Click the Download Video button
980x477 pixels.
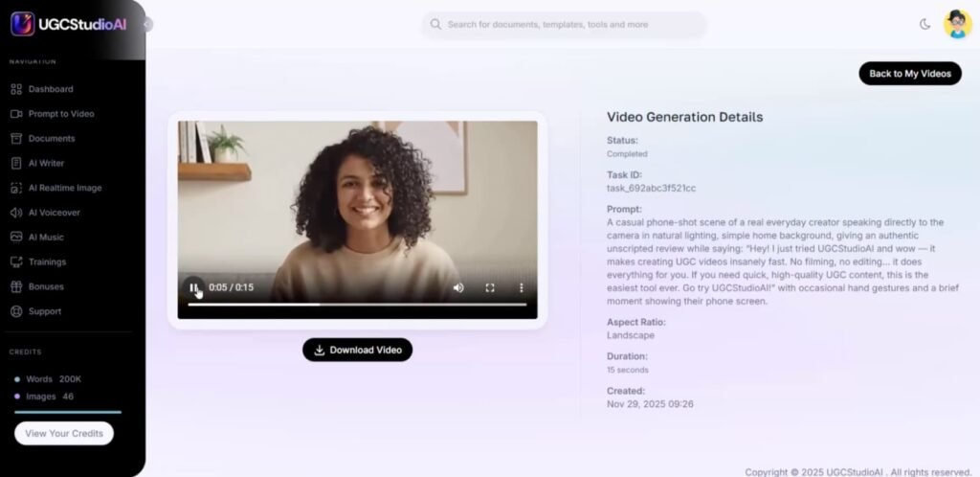point(358,351)
